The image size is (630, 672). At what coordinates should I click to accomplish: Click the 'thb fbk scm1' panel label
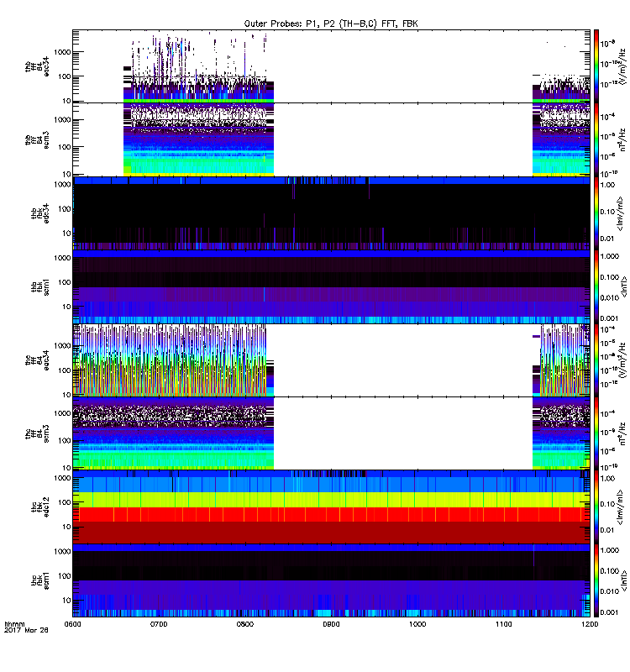pos(39,286)
